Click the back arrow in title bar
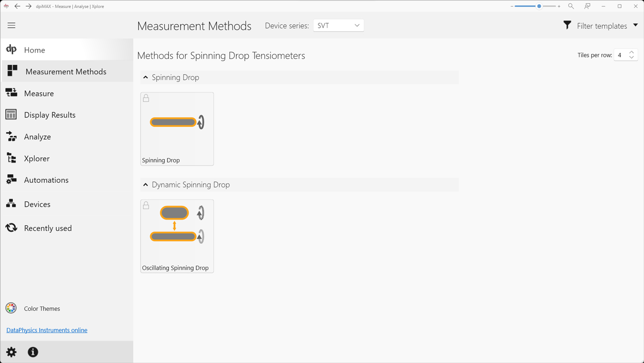This screenshot has height=363, width=644. pyautogui.click(x=17, y=6)
